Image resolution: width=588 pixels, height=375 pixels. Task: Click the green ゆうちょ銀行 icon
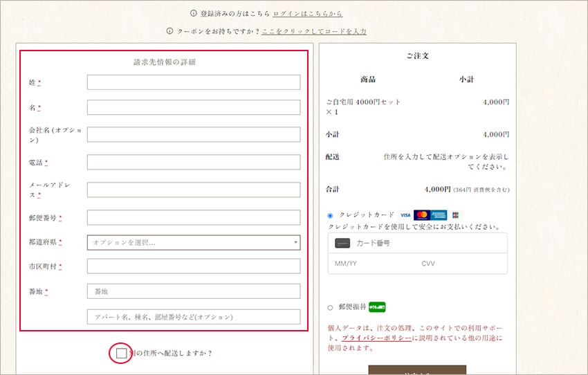377,307
